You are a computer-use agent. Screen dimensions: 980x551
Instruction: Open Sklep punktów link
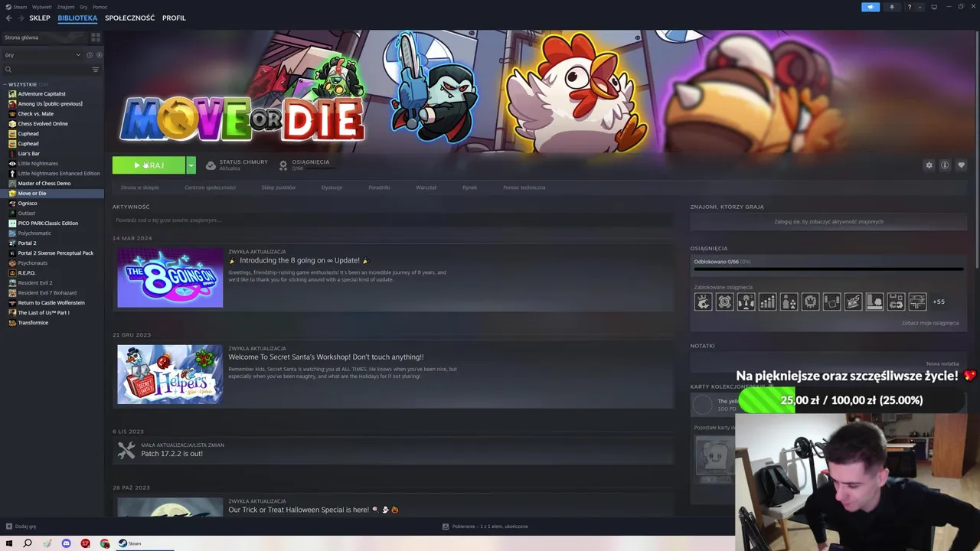[278, 187]
